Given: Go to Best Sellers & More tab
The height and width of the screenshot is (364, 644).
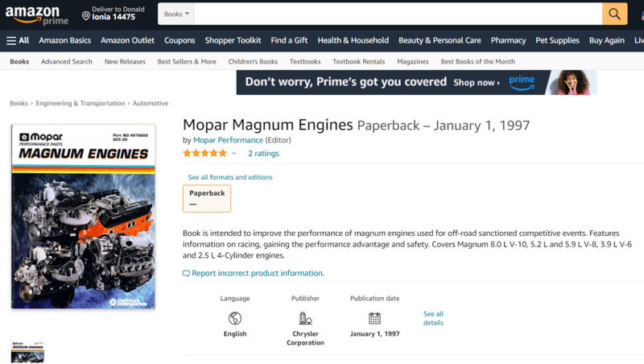Looking at the screenshot, I should click(187, 62).
